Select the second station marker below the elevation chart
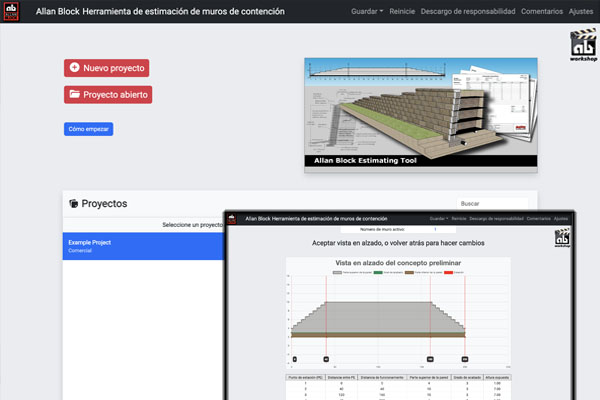Viewport: 600px width, 400px height. (326, 359)
